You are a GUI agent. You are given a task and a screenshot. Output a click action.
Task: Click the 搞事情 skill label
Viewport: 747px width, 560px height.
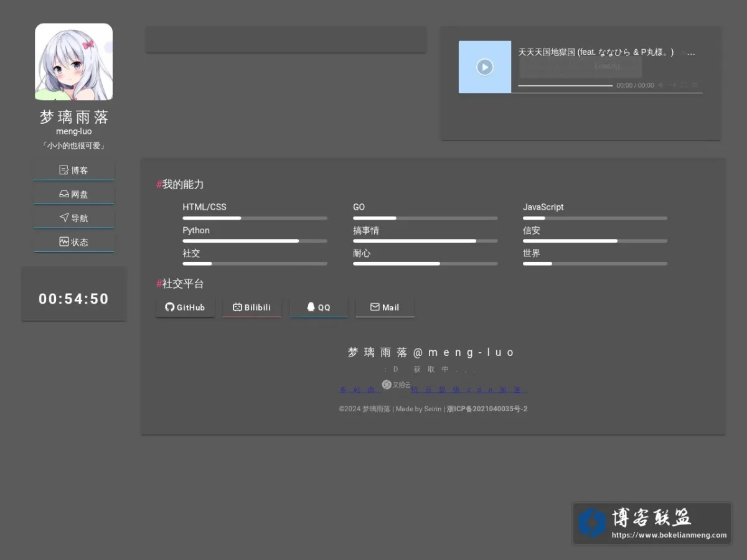tap(366, 230)
